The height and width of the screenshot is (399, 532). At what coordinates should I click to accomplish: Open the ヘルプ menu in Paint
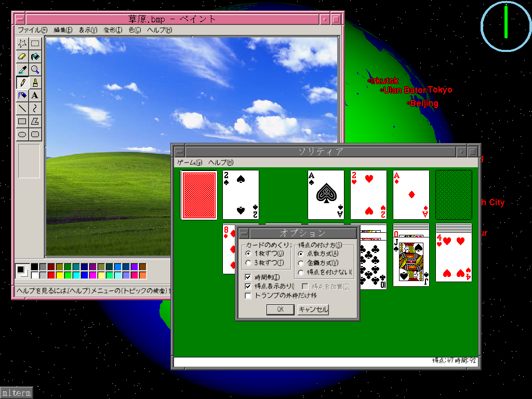[159, 30]
